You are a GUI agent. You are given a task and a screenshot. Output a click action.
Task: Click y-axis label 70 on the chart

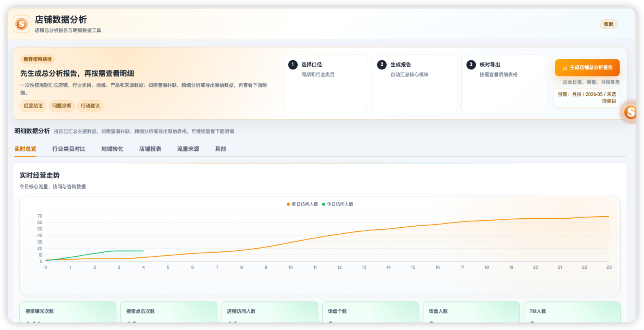coord(40,216)
